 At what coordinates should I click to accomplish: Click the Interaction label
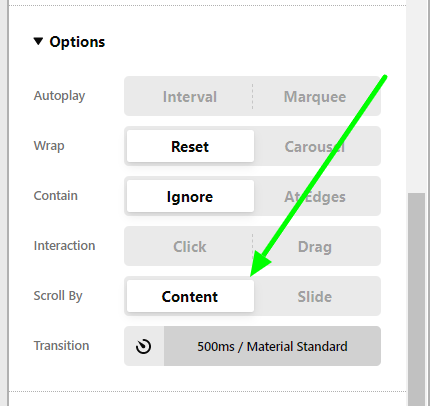(x=64, y=246)
